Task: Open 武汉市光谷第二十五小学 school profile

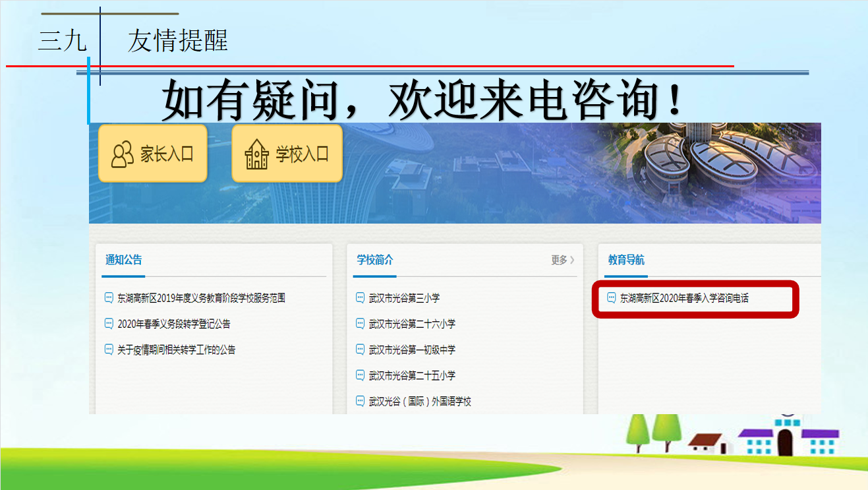Action: coord(412,375)
